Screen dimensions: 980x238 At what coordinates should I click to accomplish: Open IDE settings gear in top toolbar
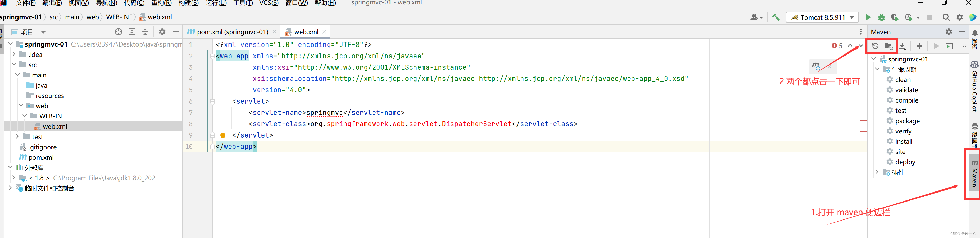click(959, 17)
